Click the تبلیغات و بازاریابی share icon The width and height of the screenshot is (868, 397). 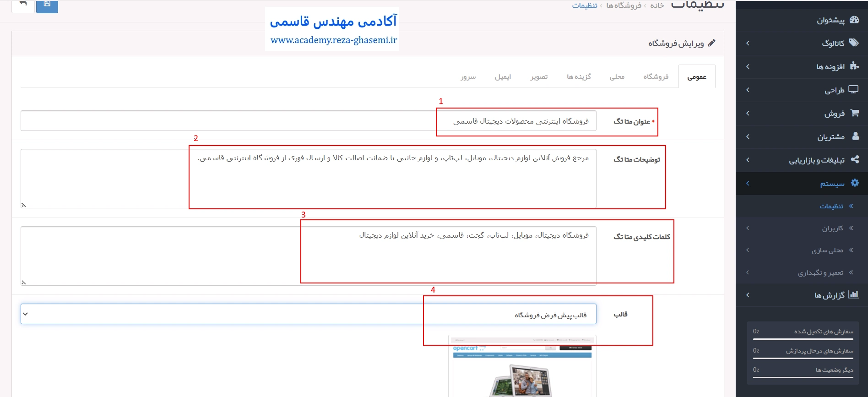click(x=855, y=159)
